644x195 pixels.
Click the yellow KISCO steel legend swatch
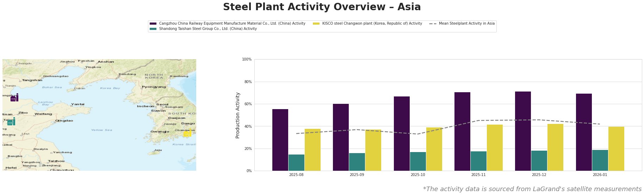[x=316, y=24]
